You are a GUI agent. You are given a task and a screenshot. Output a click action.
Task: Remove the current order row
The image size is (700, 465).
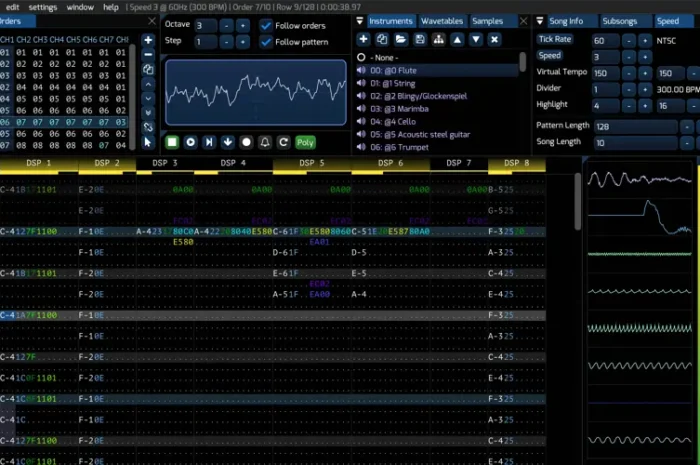148,54
